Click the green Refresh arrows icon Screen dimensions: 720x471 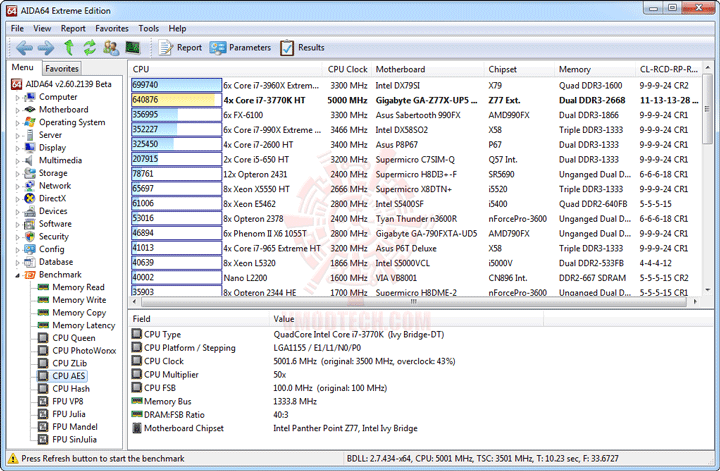pyautogui.click(x=90, y=47)
